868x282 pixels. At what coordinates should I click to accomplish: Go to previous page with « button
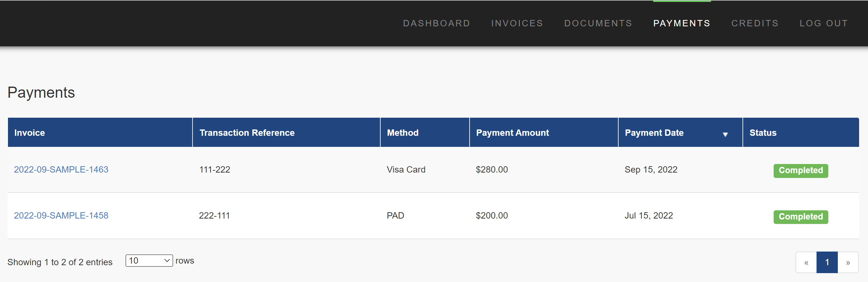[806, 262]
